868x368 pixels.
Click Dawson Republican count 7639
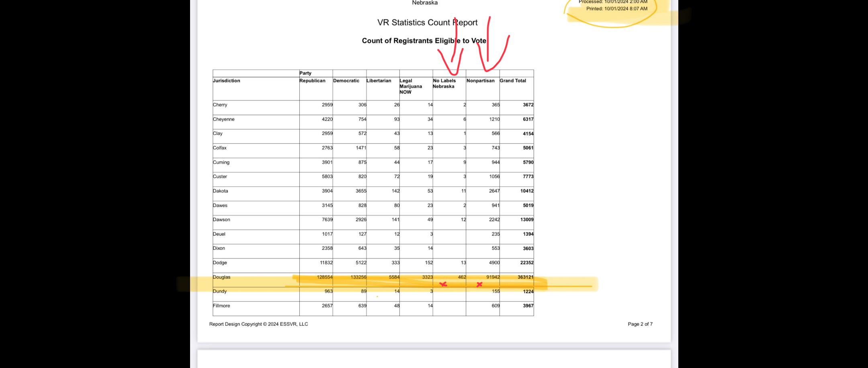point(327,219)
